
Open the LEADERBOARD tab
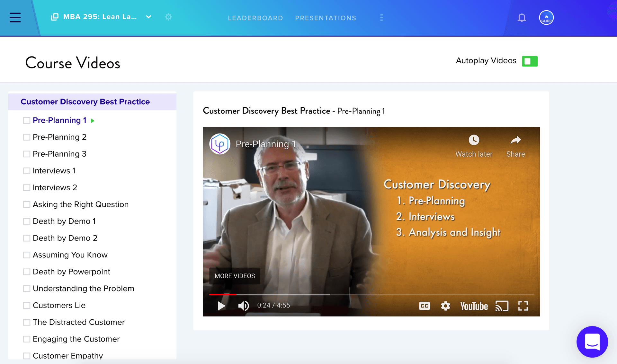click(255, 18)
